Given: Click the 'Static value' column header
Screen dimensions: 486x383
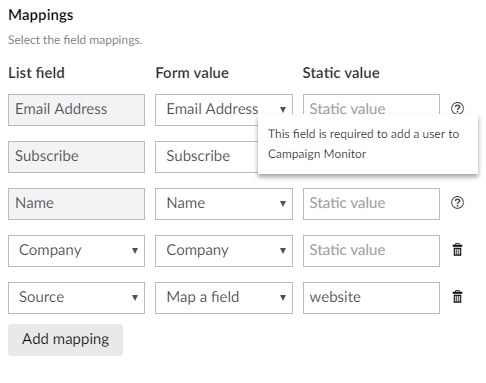Looking at the screenshot, I should pyautogui.click(x=341, y=73).
